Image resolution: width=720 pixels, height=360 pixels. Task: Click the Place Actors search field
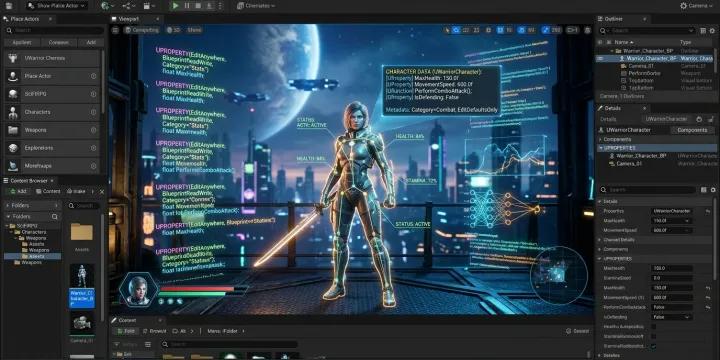point(55,30)
